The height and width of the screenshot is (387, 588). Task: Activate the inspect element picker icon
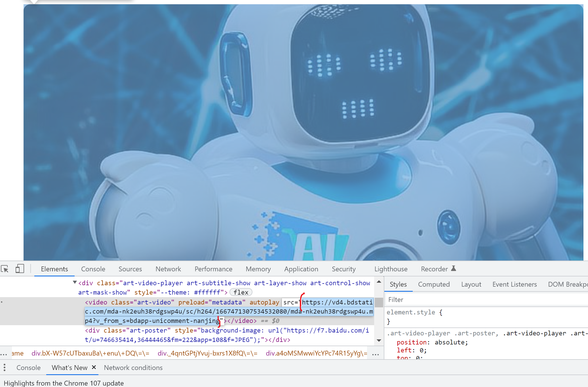(x=5, y=268)
